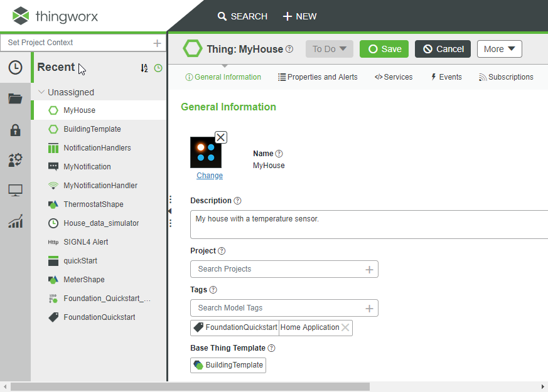Screen dimensions: 548x392
Task: Click the Tags help icon
Action: (x=213, y=290)
